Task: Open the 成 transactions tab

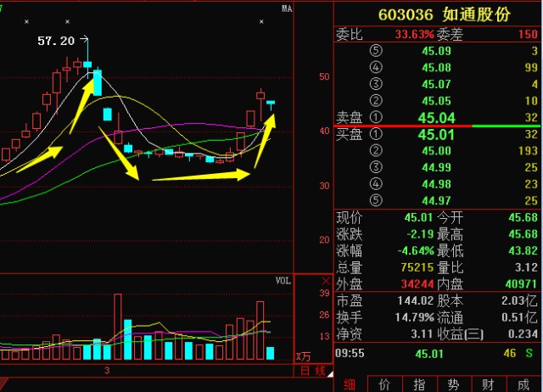Action: [523, 384]
